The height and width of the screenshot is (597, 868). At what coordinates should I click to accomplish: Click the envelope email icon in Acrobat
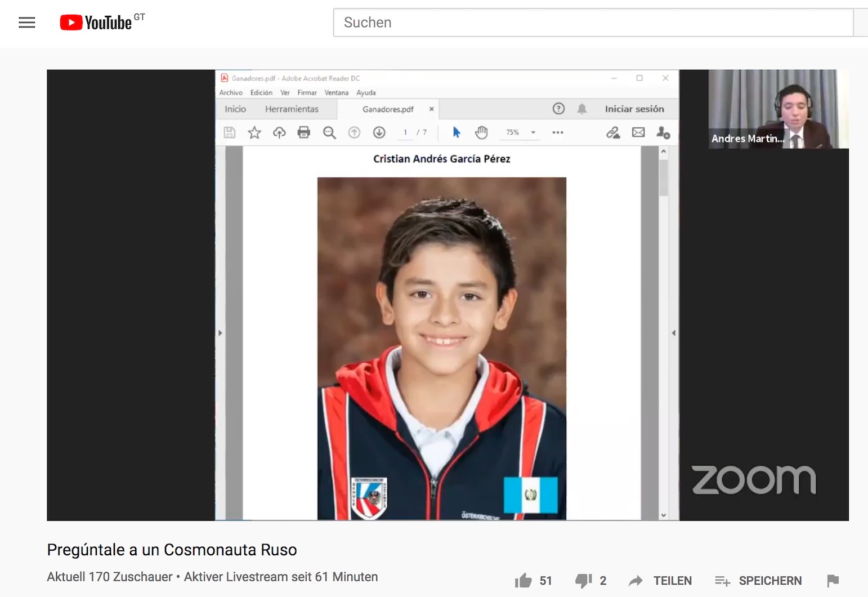[638, 132]
